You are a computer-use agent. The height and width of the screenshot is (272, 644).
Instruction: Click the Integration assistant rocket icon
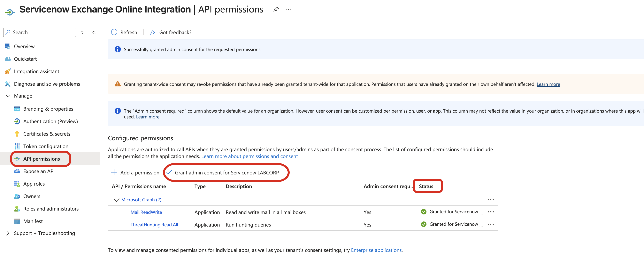pos(7,71)
